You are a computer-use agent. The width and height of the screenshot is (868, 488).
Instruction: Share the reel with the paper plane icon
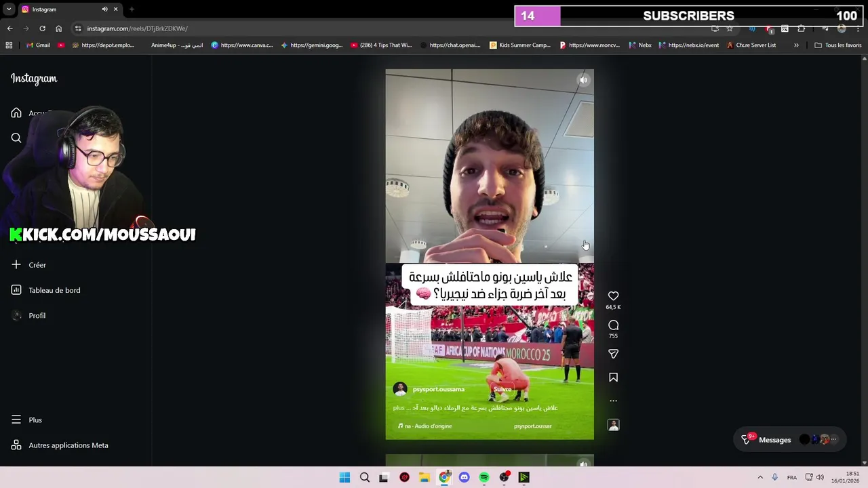tap(613, 354)
